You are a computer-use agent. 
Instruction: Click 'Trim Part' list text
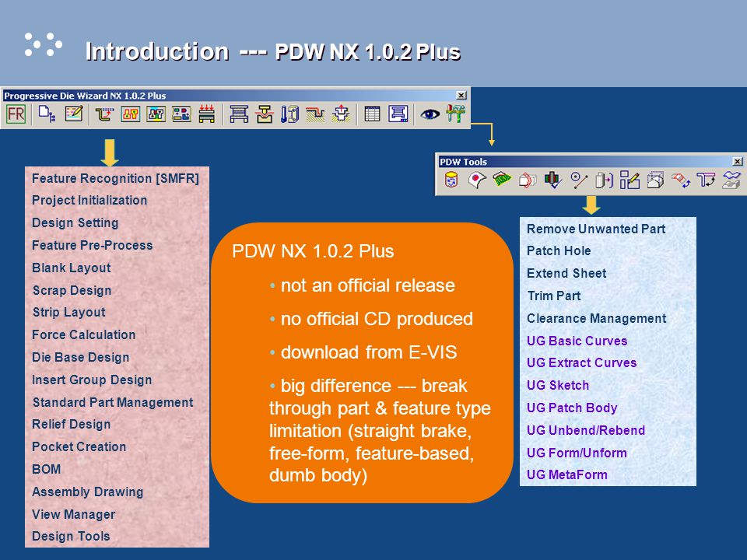tap(554, 296)
